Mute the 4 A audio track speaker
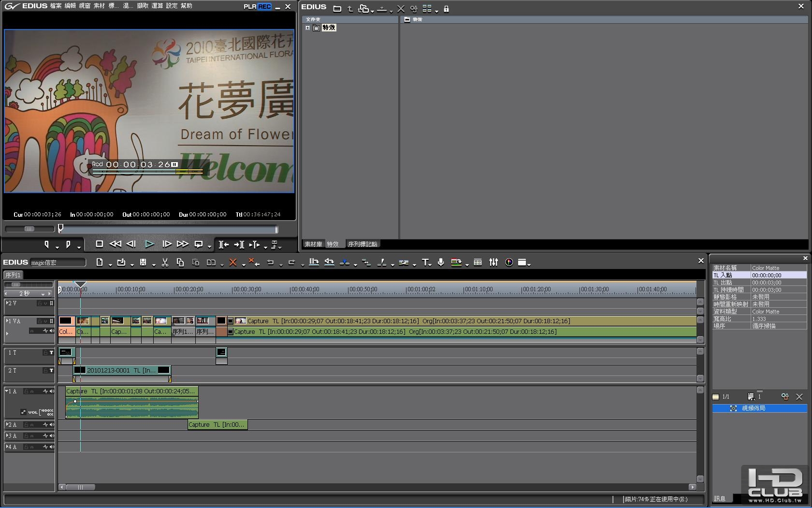The image size is (812, 508). point(52,447)
